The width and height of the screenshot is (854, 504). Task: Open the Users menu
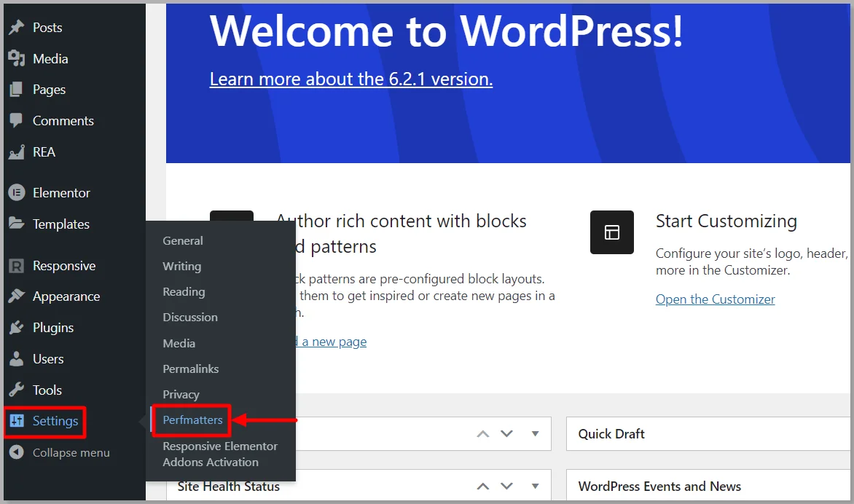click(x=48, y=358)
